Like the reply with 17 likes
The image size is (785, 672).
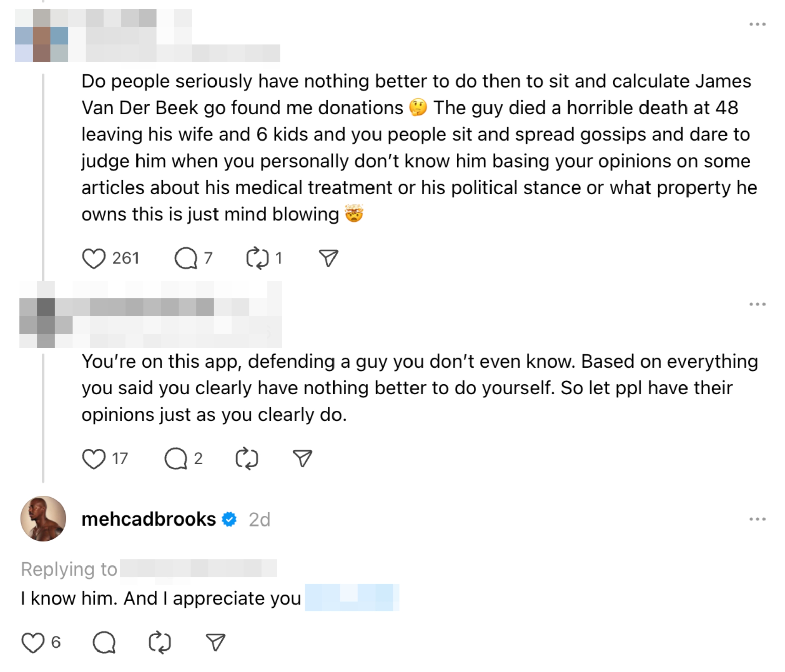tap(93, 459)
